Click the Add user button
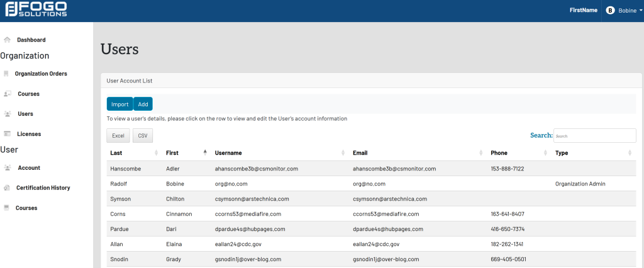 tap(143, 104)
